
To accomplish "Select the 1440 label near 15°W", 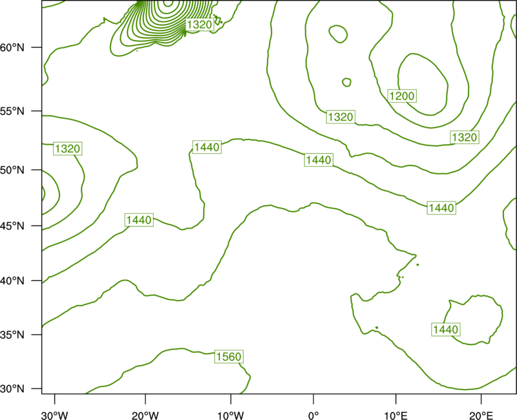I will pyautogui.click(x=207, y=147).
